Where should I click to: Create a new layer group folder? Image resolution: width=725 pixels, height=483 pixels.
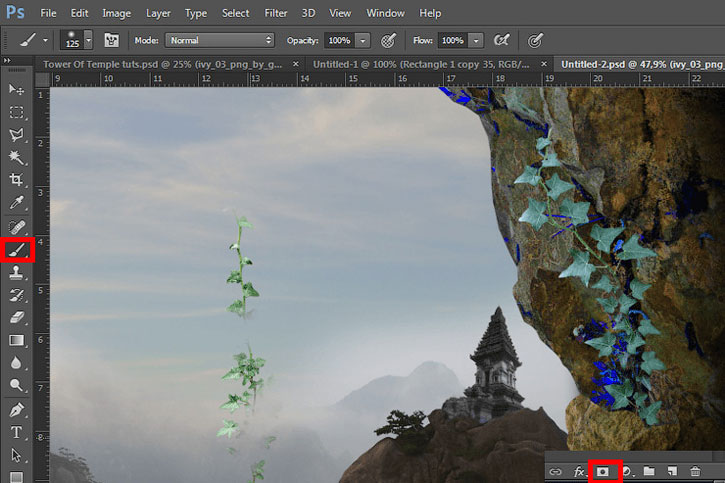[649, 471]
